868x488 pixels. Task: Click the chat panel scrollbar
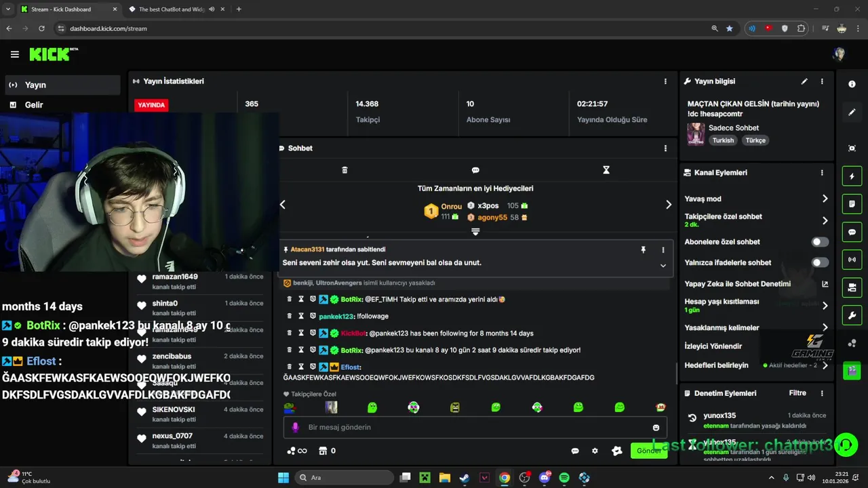point(676,372)
